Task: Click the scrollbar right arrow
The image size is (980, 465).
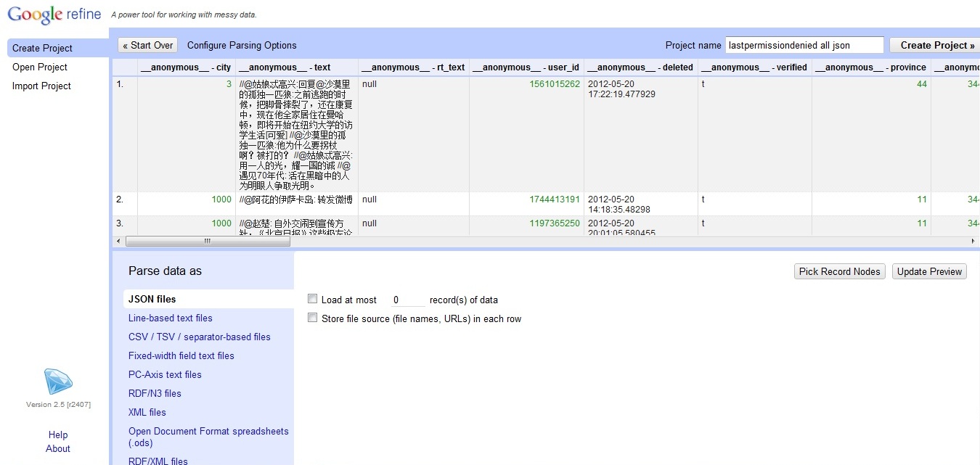Action: [973, 241]
